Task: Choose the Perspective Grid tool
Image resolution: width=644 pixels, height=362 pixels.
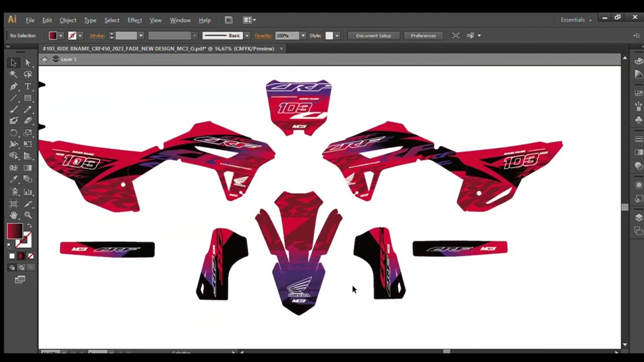Action: tap(28, 156)
